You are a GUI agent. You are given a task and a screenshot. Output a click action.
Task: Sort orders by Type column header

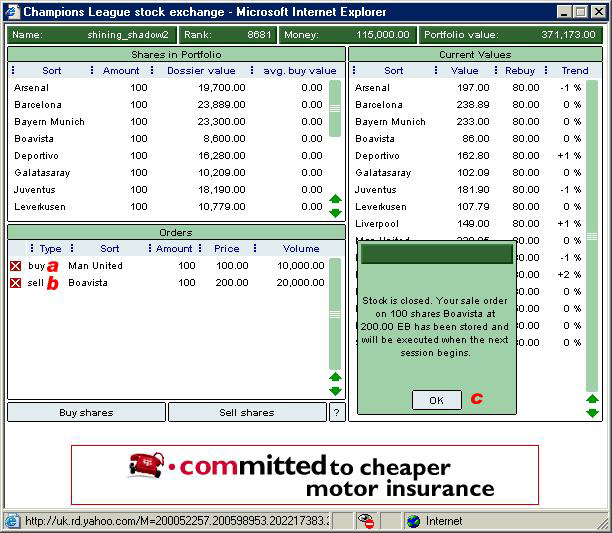pos(50,249)
